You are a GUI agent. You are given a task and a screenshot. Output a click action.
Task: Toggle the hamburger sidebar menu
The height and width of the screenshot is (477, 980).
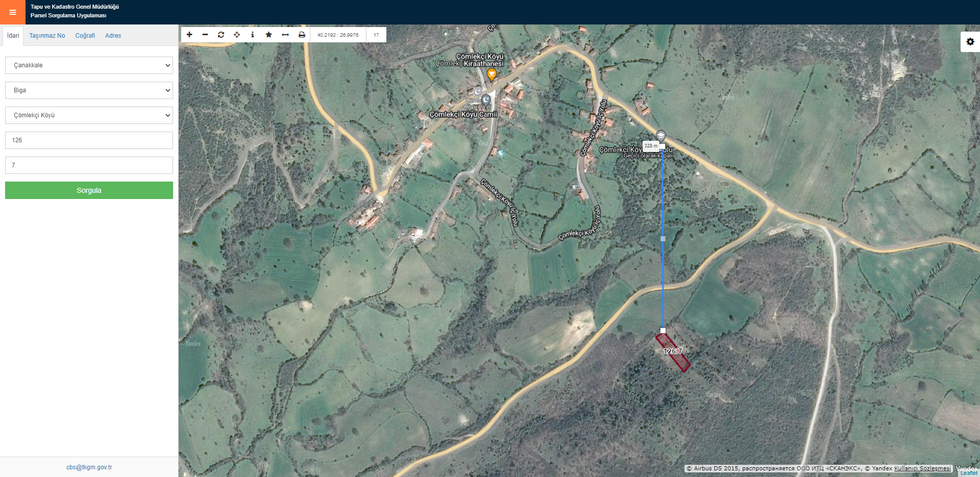point(13,12)
